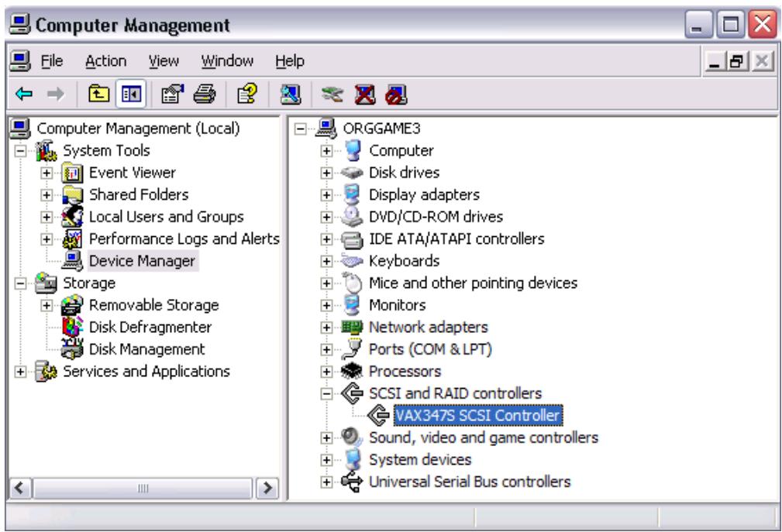
Task: Click the Update driver toolbar icon
Action: tap(332, 94)
